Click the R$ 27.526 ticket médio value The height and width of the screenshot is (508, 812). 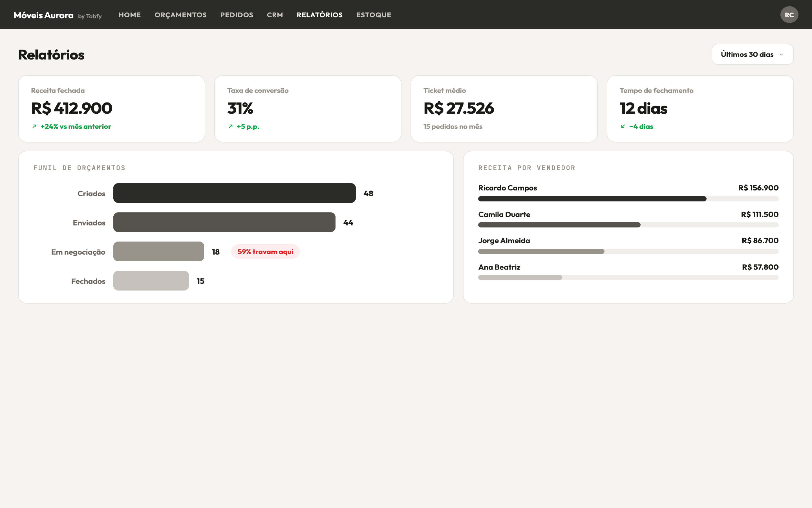tap(459, 108)
